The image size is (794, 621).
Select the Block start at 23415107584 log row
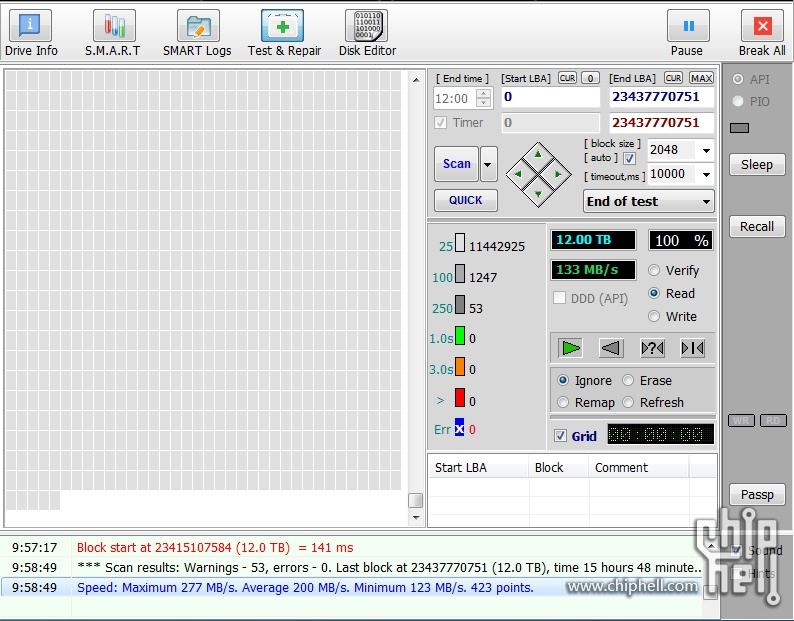coord(351,548)
